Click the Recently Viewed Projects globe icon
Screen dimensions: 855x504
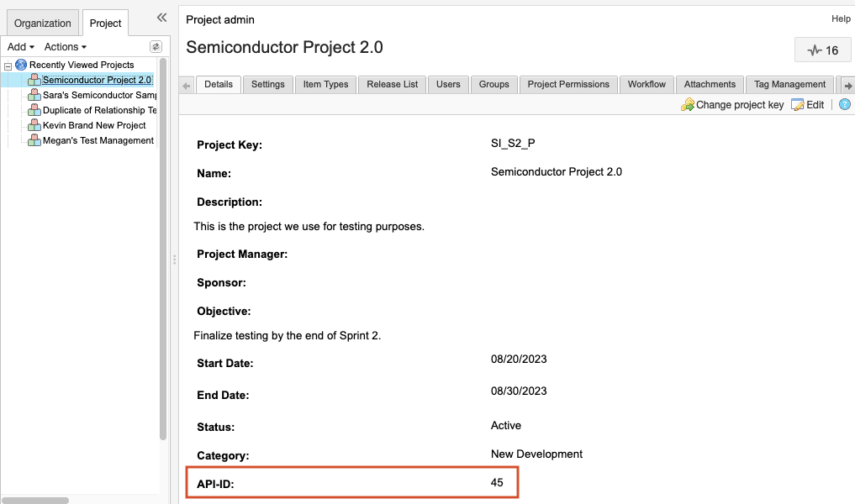click(21, 65)
